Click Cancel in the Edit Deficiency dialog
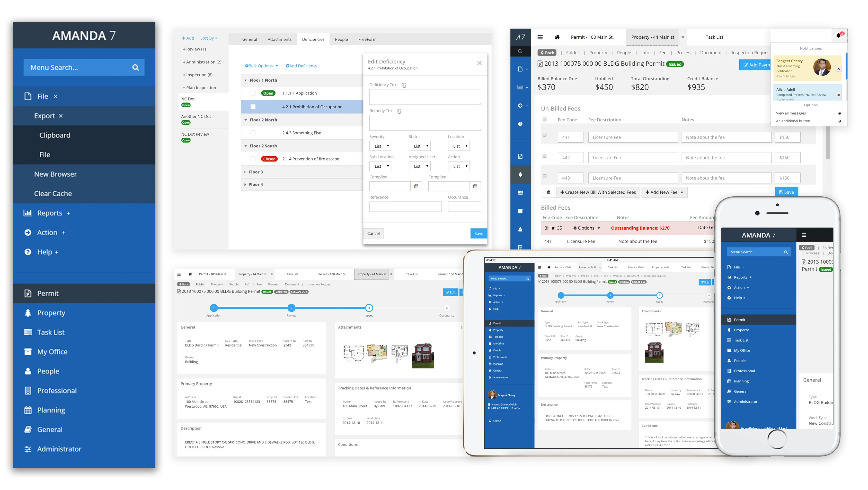Screen dimensions: 868x490 (373, 233)
